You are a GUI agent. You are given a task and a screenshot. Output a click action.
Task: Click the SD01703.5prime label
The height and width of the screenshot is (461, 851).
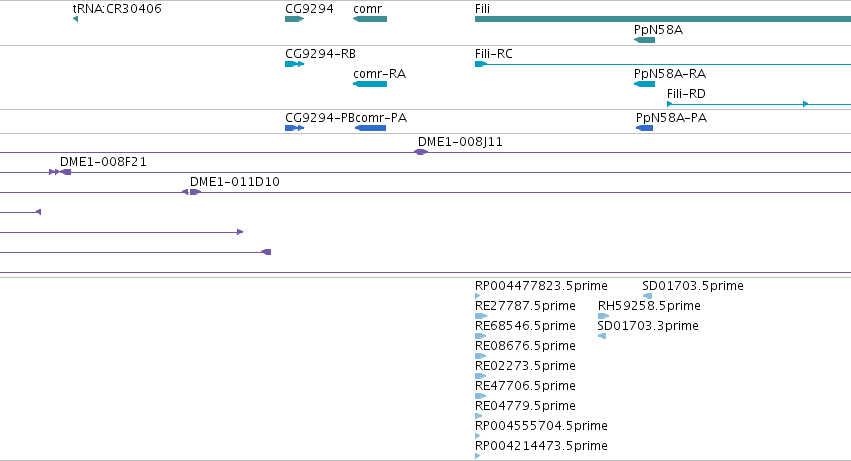(693, 286)
